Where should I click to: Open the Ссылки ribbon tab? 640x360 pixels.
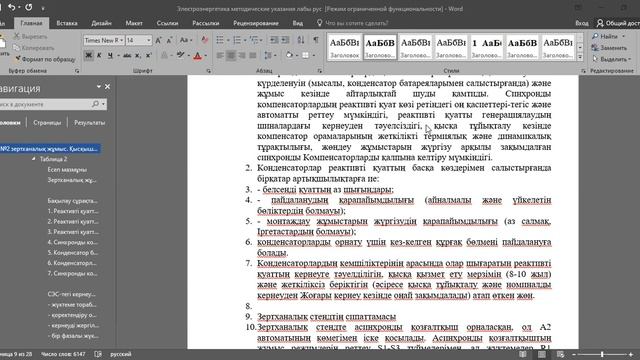167,23
